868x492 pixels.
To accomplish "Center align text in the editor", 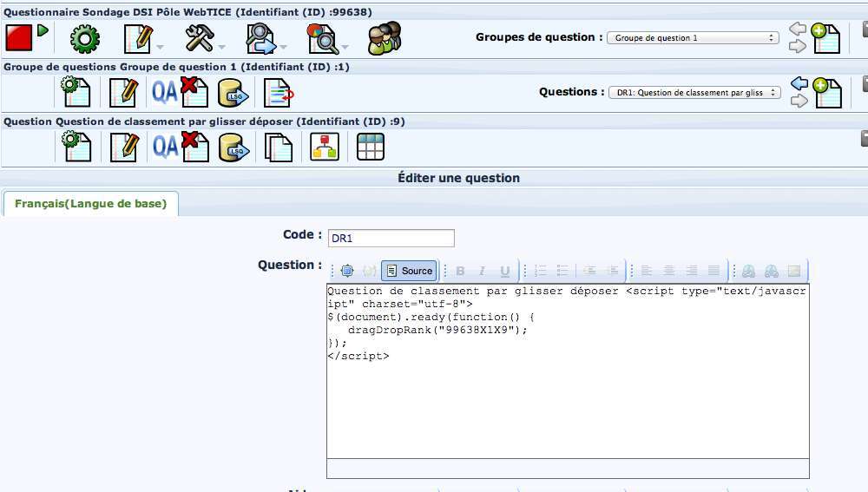I will [668, 271].
